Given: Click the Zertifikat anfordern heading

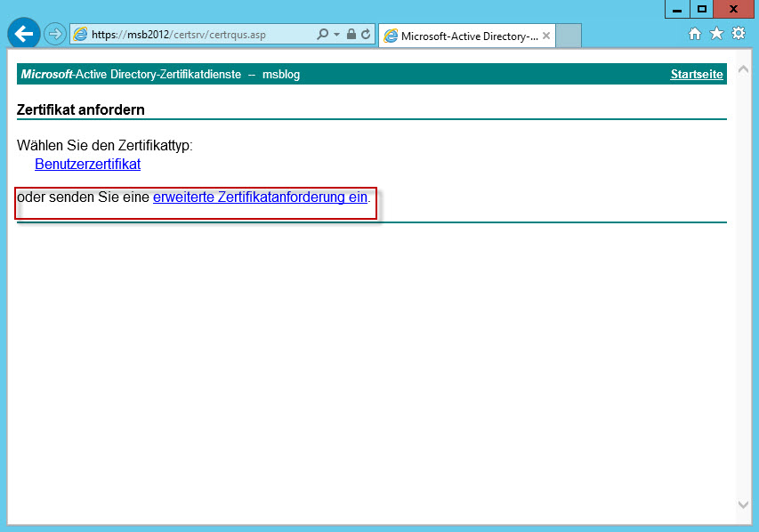Looking at the screenshot, I should tap(81, 109).
